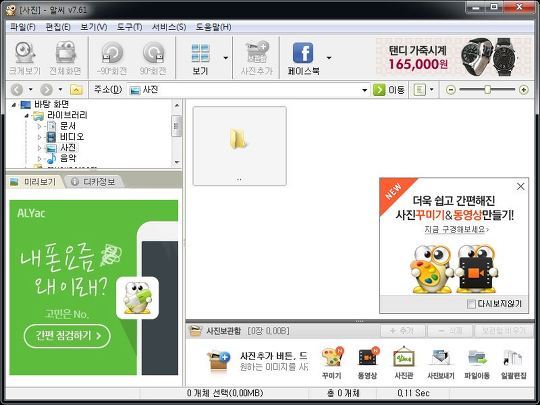Open the 페이스북 dropdown arrow
540x405 pixels.
[x=329, y=58]
